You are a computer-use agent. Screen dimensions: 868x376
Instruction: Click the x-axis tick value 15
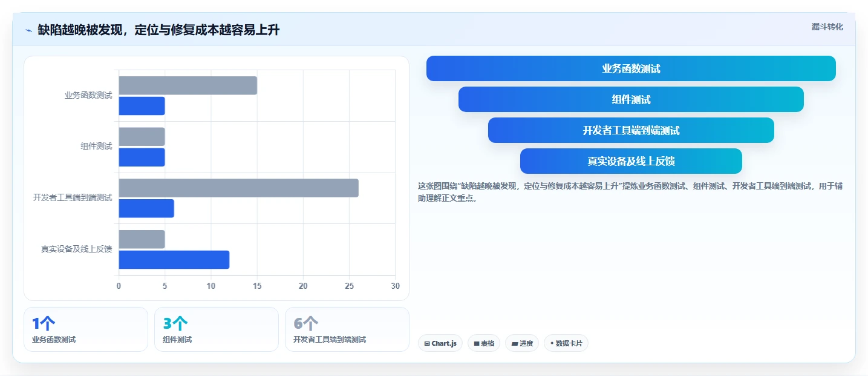point(257,286)
